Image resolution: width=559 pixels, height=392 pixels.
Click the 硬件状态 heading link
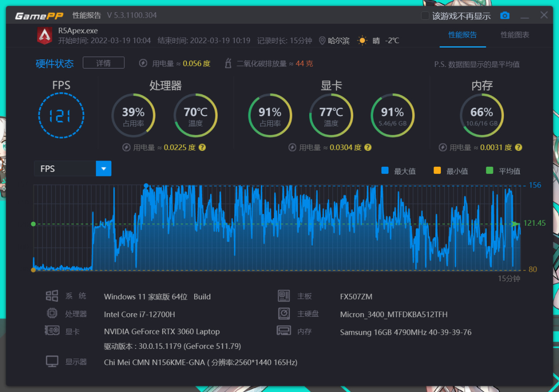point(55,63)
